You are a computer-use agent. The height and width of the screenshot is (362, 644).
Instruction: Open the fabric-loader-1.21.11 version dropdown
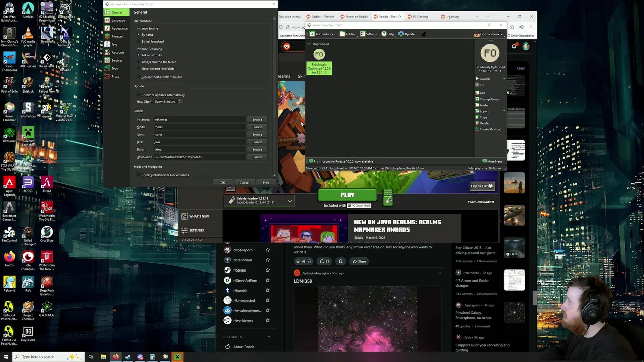click(x=260, y=200)
